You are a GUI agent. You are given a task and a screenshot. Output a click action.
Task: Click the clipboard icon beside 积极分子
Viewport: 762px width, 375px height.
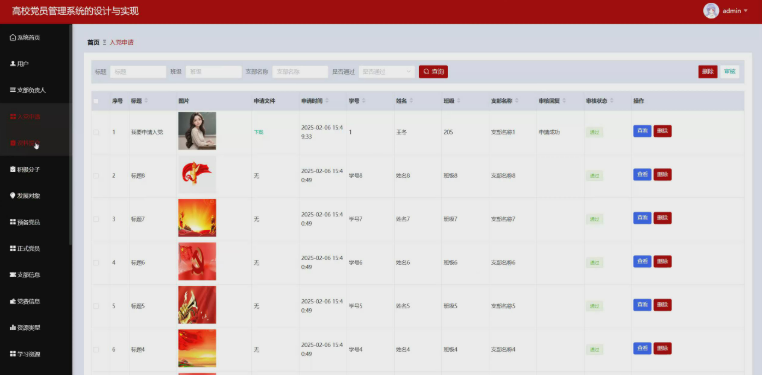coord(13,170)
